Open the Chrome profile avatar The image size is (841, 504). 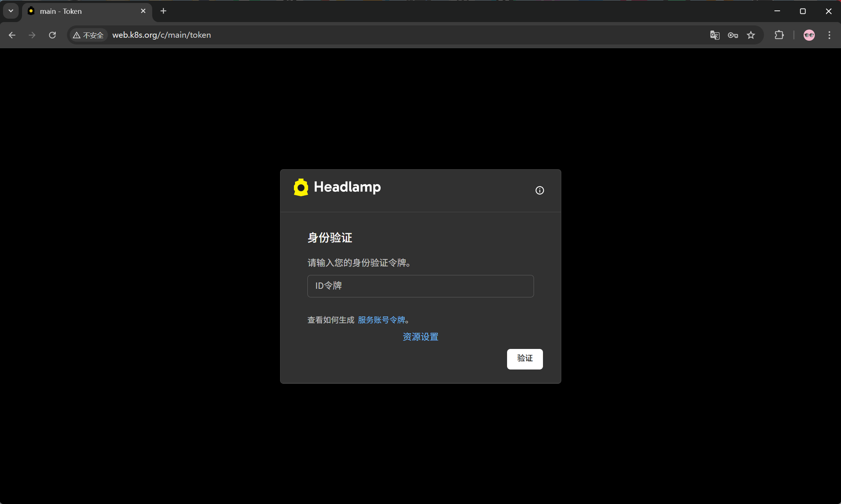tap(809, 35)
